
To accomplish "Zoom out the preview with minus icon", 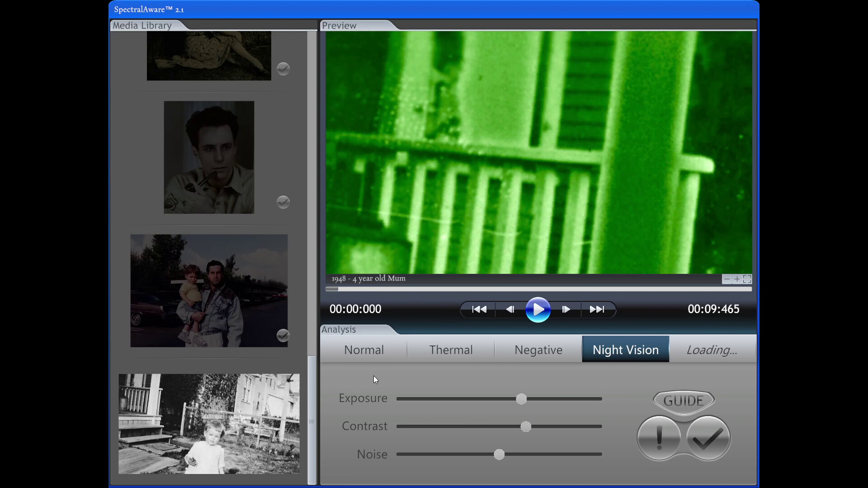I will click(726, 279).
